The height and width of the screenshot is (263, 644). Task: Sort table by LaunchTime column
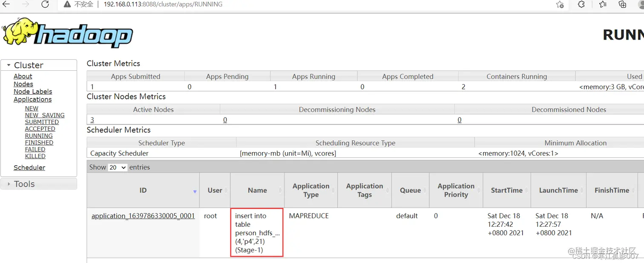click(x=558, y=191)
